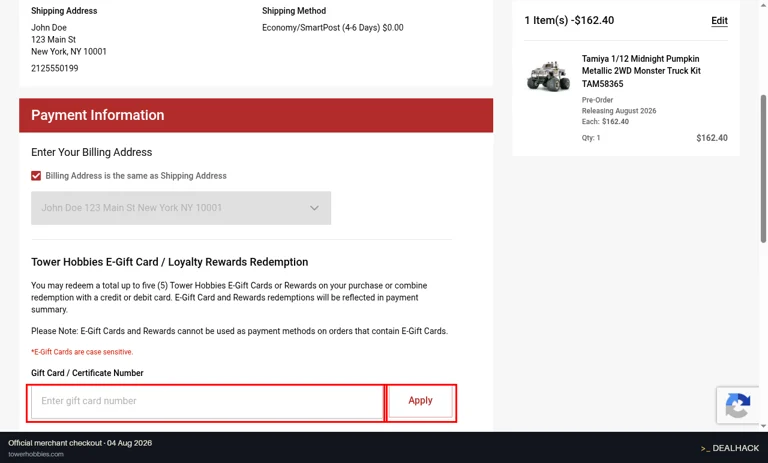Viewport: 768px width, 463px height.
Task: Click the Economy/SmartPost shipping method text
Action: tap(333, 28)
